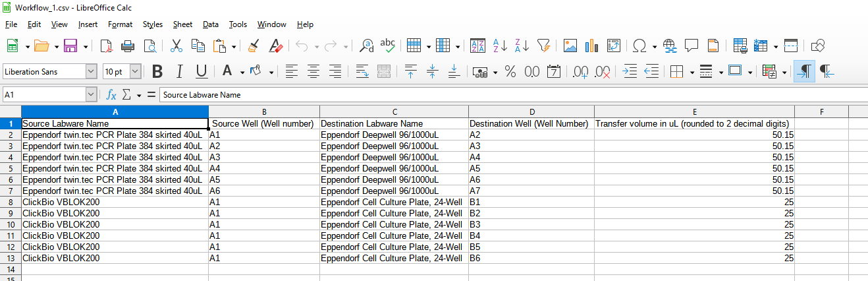868x281 pixels.
Task: Increase the cell indent
Action: (630, 71)
